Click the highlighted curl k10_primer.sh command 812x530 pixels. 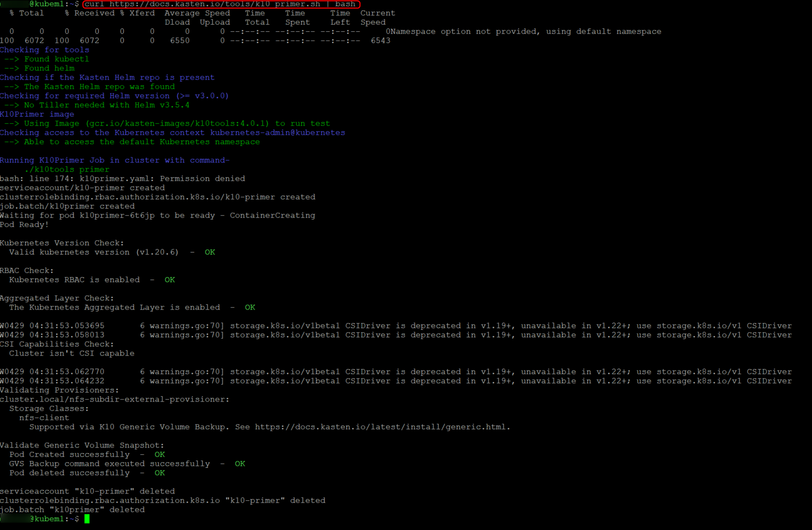(x=221, y=4)
